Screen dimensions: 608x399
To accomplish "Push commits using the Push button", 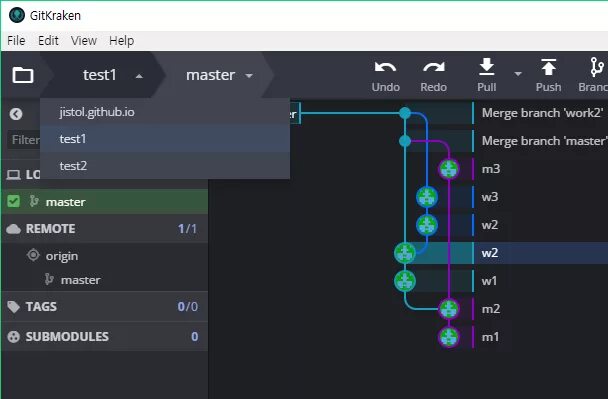I will coord(548,76).
